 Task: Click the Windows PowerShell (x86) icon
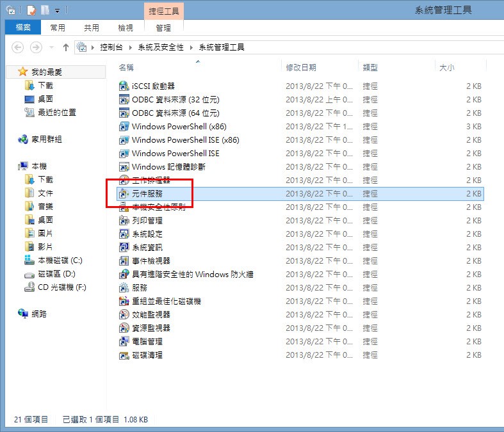click(124, 127)
